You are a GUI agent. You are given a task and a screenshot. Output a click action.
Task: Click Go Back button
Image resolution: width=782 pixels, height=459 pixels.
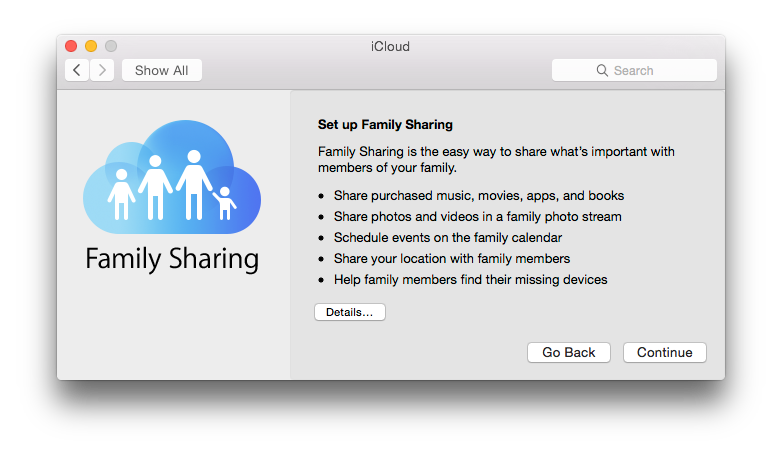(569, 353)
